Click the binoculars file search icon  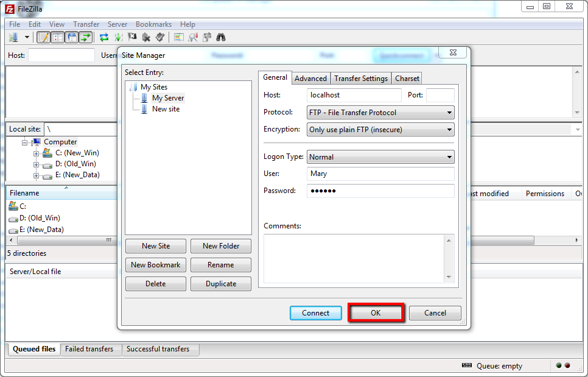pyautogui.click(x=221, y=37)
